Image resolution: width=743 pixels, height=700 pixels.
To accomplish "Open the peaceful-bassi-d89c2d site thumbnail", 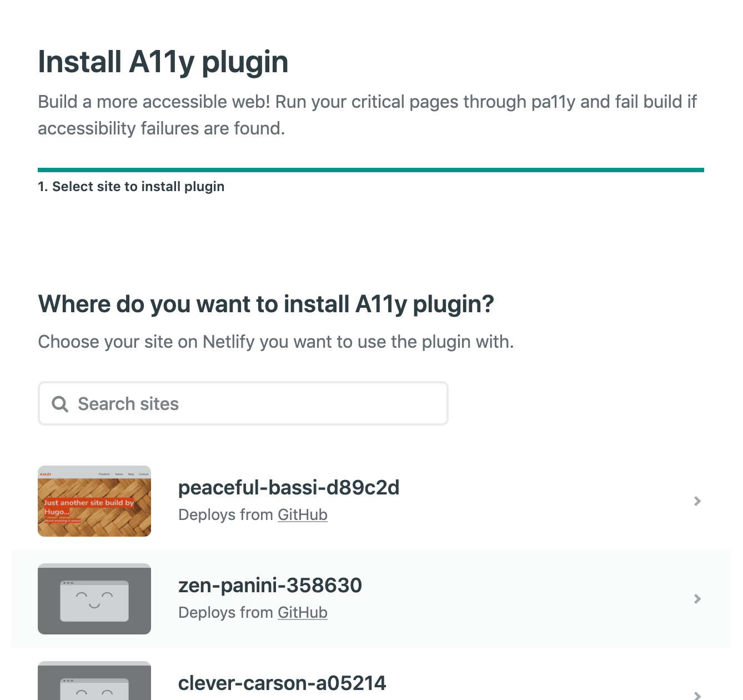I will (x=94, y=501).
